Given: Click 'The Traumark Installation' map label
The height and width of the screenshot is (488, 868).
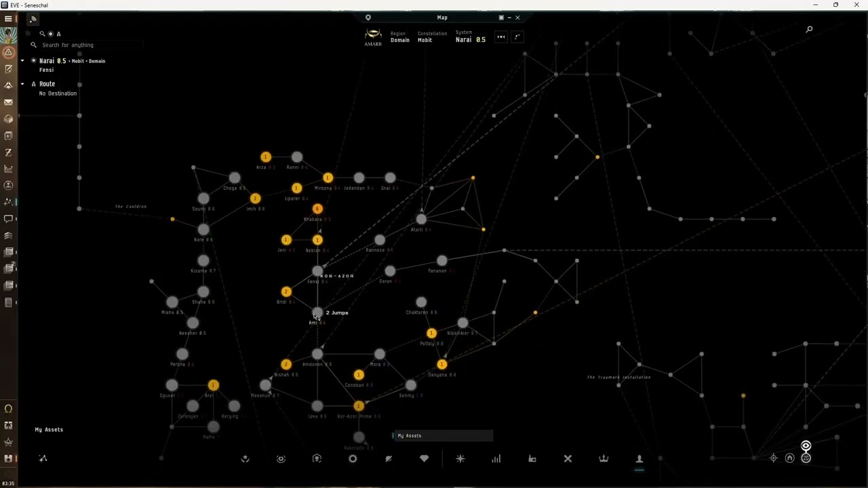Looking at the screenshot, I should tap(618, 378).
